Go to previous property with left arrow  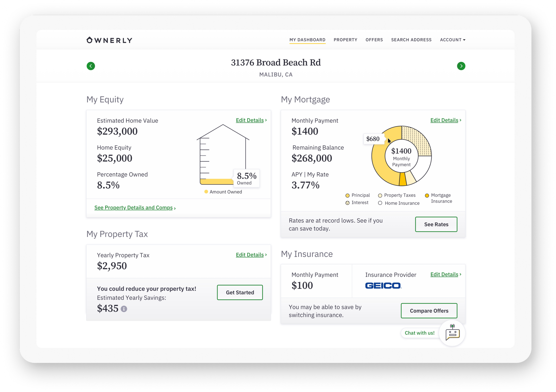click(x=91, y=66)
